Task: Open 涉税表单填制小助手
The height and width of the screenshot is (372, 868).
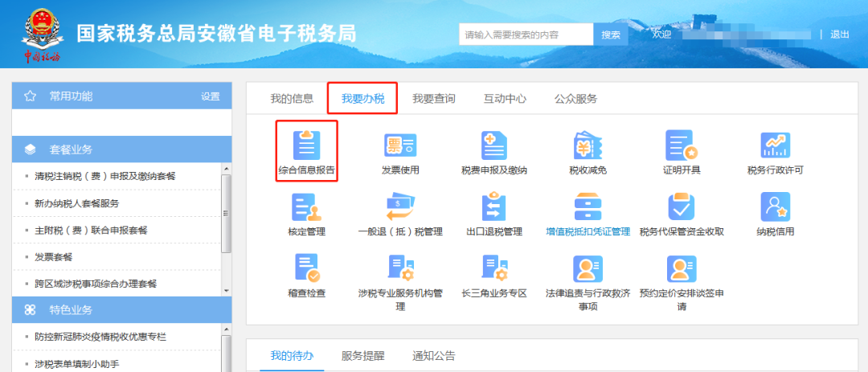Action: tap(76, 364)
